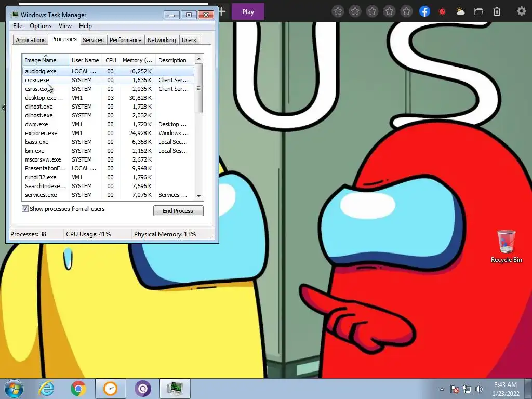Show hidden system tray icons
Viewport: 532px width, 399px height.
point(442,389)
